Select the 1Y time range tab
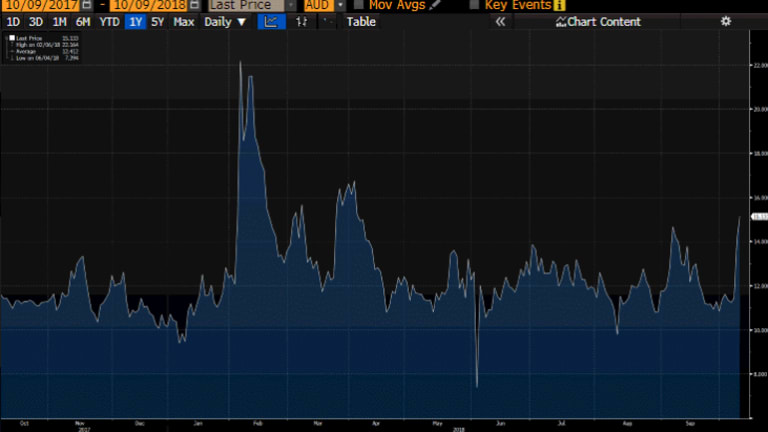 coord(134,21)
